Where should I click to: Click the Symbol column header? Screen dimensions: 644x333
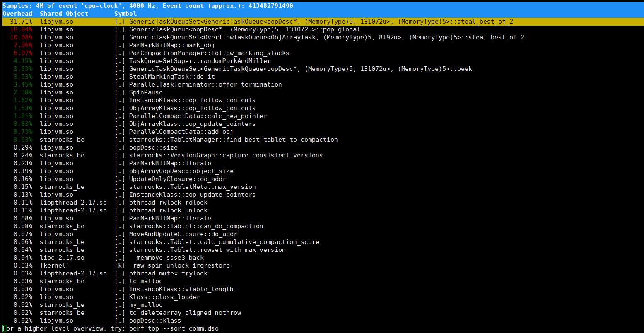coord(125,14)
